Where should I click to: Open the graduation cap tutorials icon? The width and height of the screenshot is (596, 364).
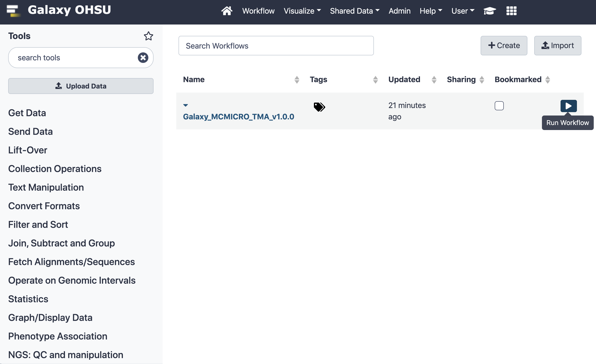[489, 11]
